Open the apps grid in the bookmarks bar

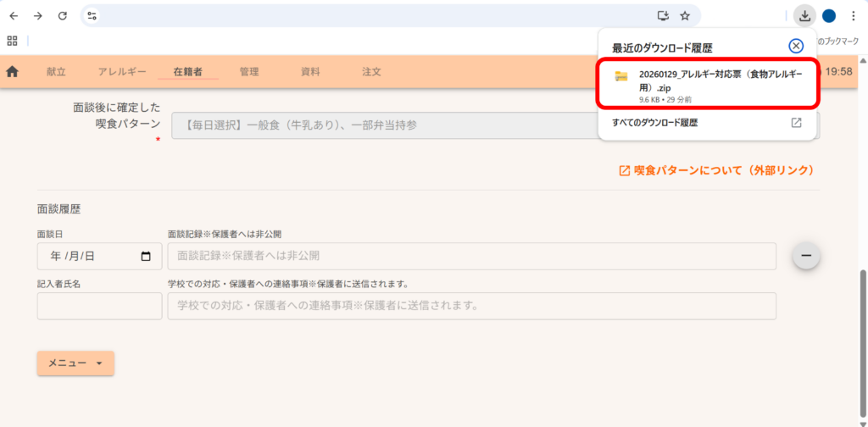(x=13, y=41)
